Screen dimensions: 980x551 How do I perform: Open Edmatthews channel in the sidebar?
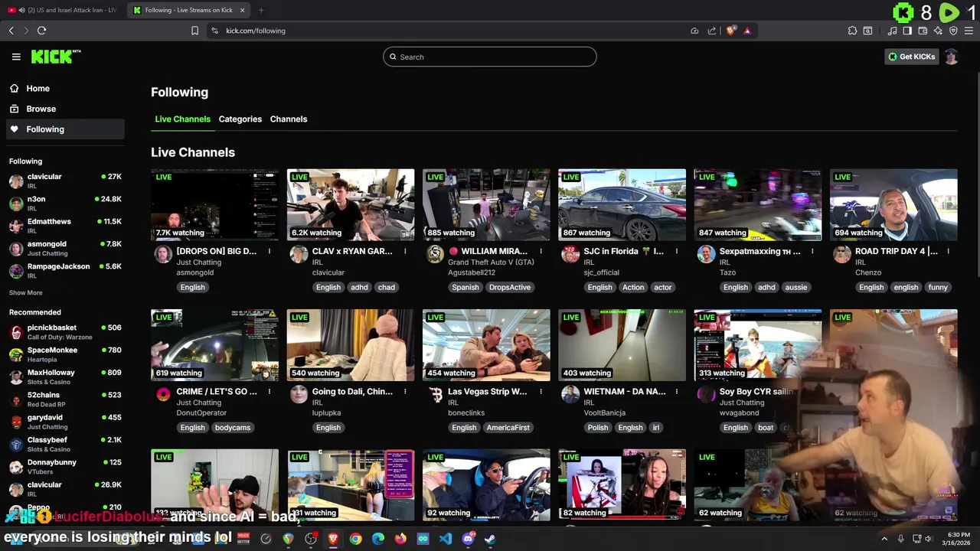(65, 226)
